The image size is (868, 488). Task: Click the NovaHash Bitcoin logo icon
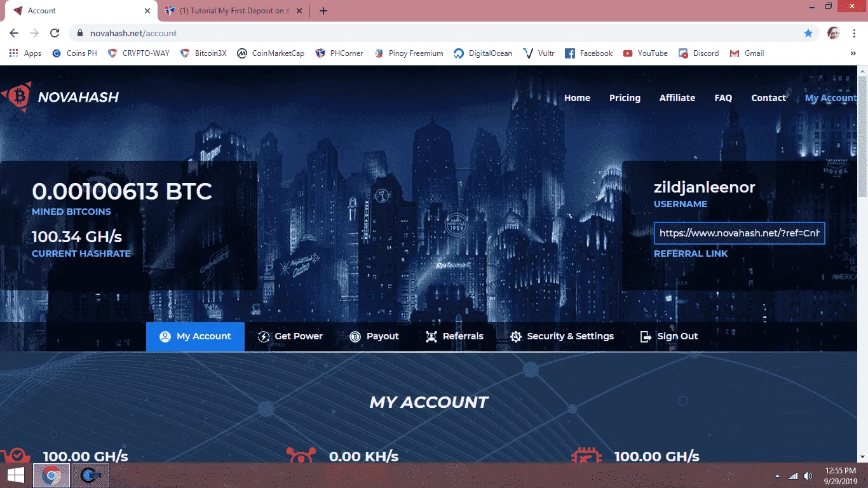[17, 97]
